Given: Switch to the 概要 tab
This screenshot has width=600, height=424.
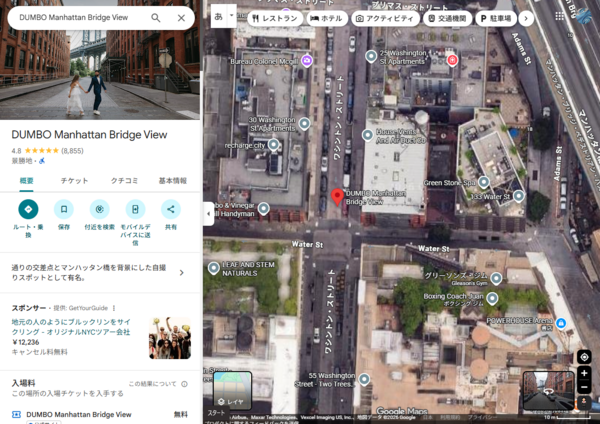Looking at the screenshot, I should point(26,181).
